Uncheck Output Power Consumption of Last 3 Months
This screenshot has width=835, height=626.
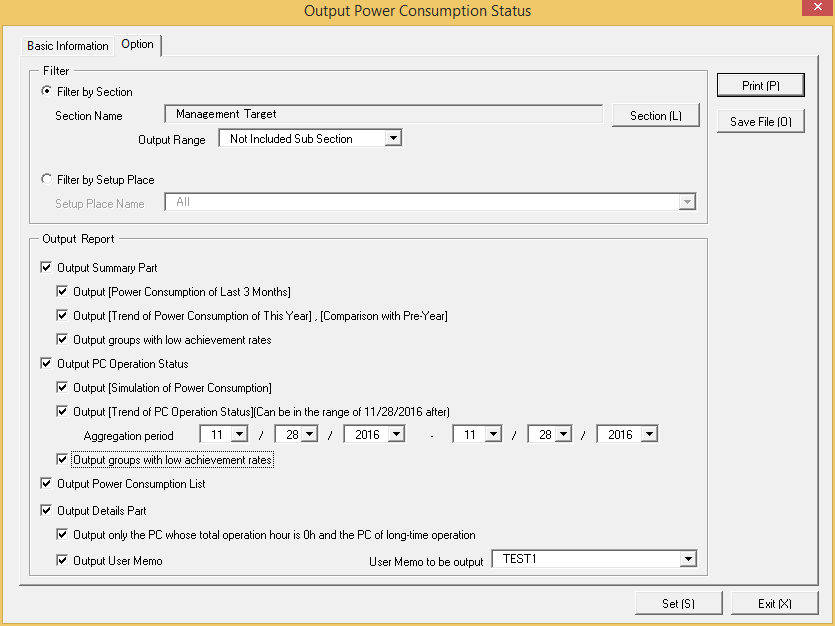point(62,291)
